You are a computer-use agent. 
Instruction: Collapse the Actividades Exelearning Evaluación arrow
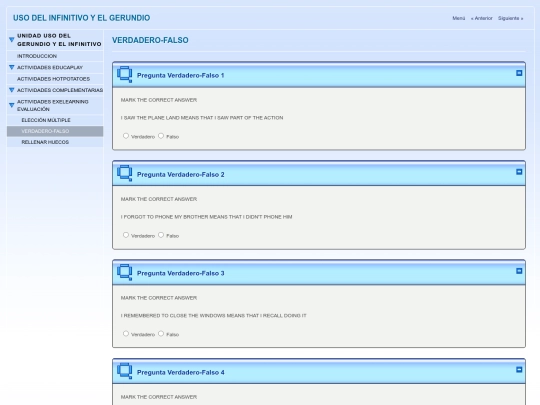[x=12, y=105]
